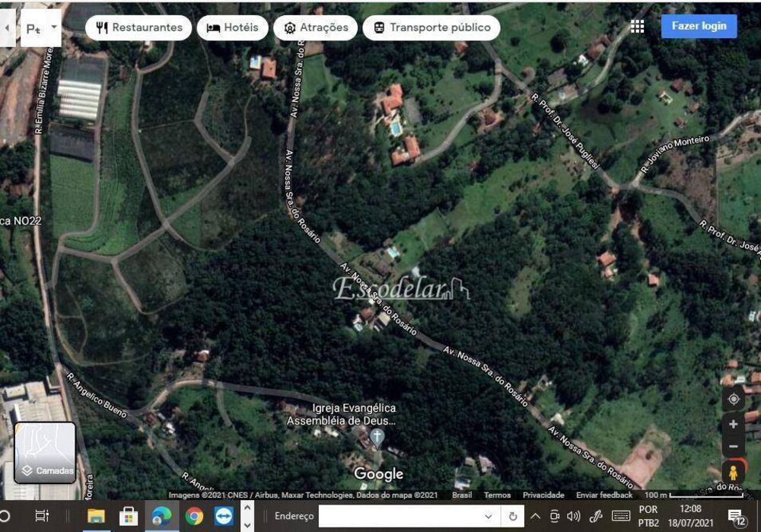Collapse the side panel arrow

coord(8,28)
